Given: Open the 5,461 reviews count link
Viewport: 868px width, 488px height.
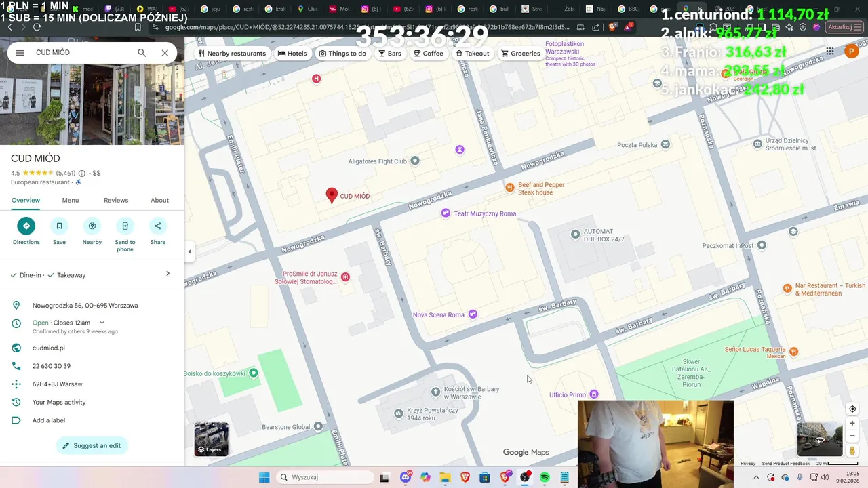Looking at the screenshot, I should pyautogui.click(x=66, y=174).
